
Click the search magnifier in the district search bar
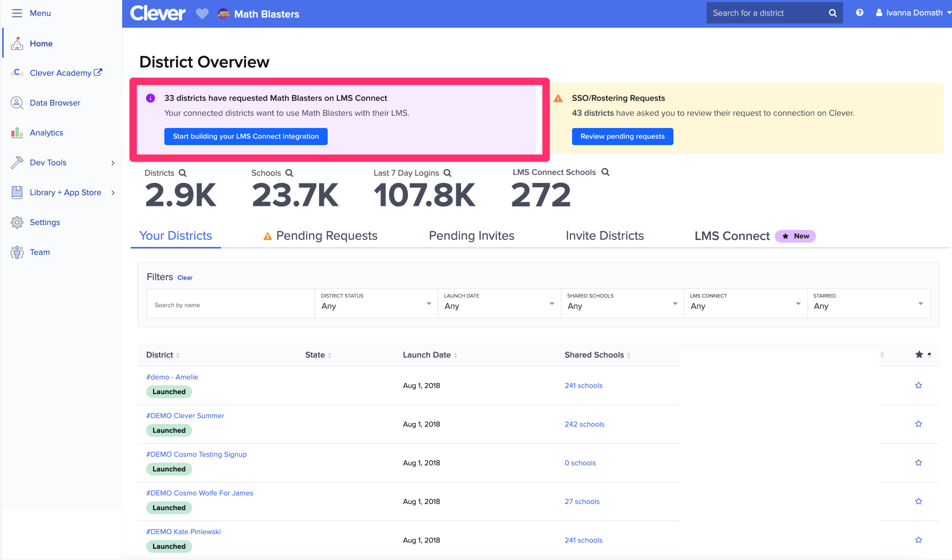[x=832, y=12]
